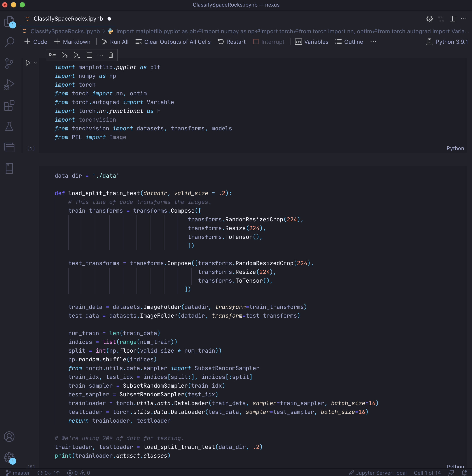Screen dimensions: 472x476
Task: Open the notebook-shaped icon below the windows icon
Action: [9, 168]
